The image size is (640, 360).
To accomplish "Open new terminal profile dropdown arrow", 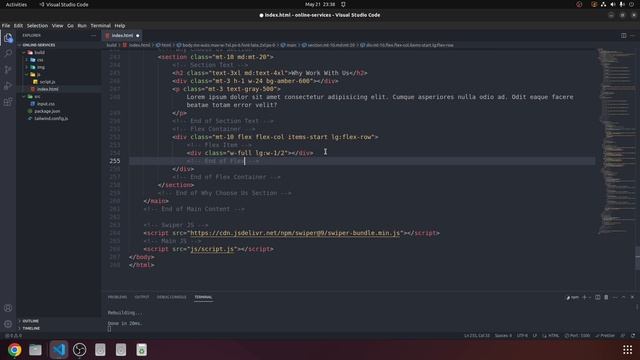I will click(x=590, y=297).
